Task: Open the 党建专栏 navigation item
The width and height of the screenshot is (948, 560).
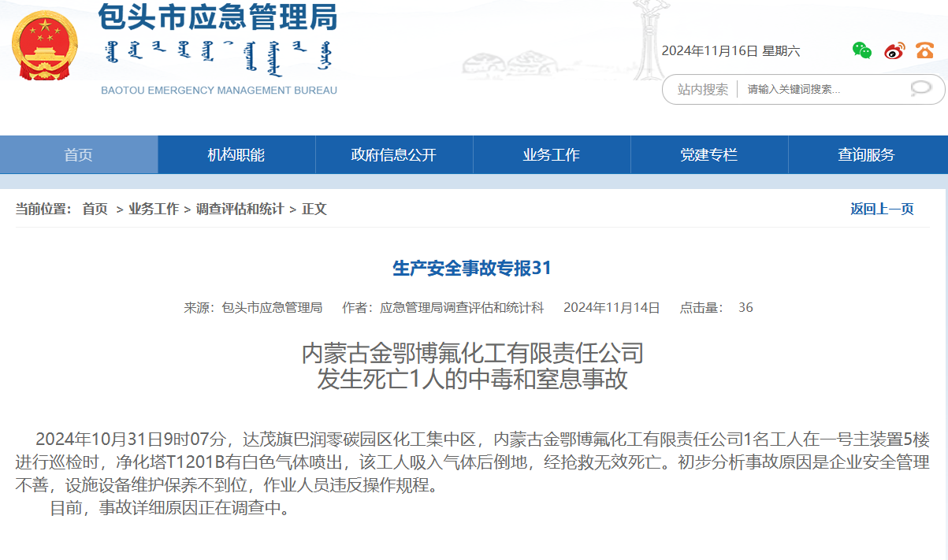Action: pyautogui.click(x=709, y=154)
